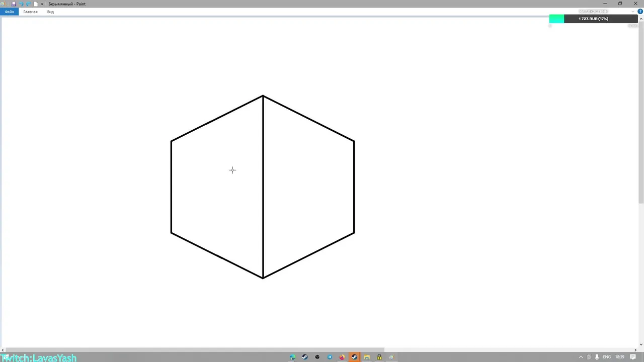
Task: Click the vertical scrollbar thumb
Action: [x=640, y=113]
